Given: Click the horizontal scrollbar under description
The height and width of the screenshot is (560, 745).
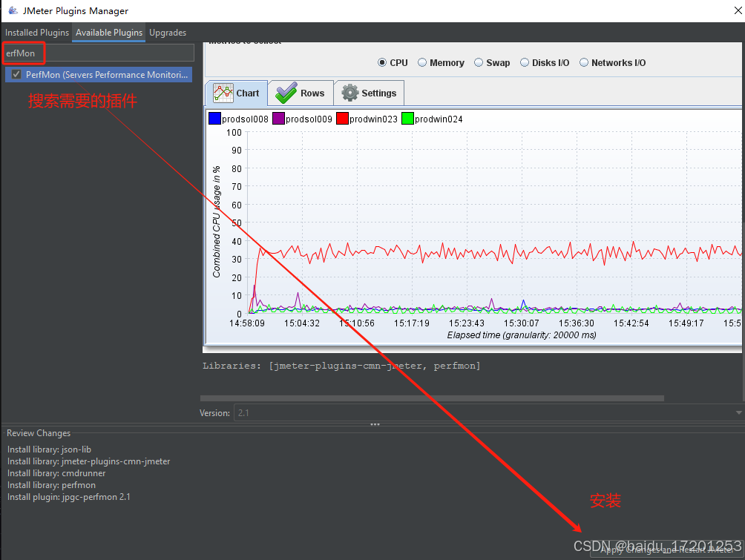Looking at the screenshot, I should point(432,398).
